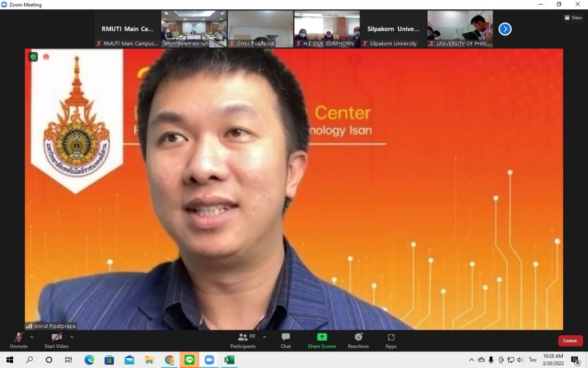
Task: Click the red recording indicator icon
Action: point(47,57)
